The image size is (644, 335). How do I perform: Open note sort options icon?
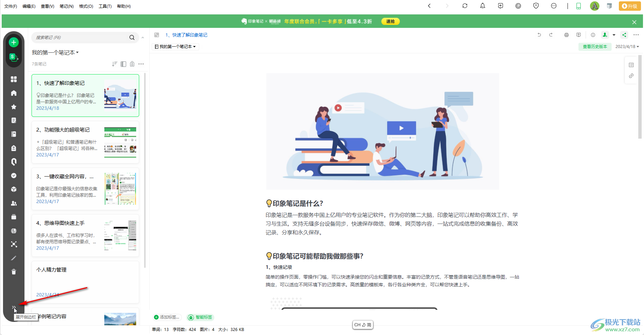pos(115,64)
